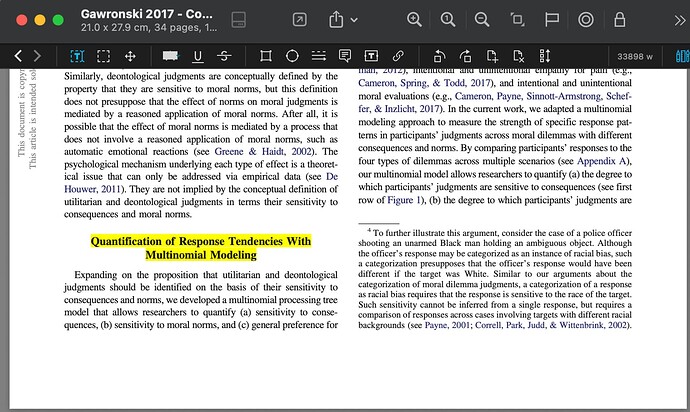
Task: Open the Correll, Park, Judd, & Wittenbrink citation
Action: click(x=551, y=325)
